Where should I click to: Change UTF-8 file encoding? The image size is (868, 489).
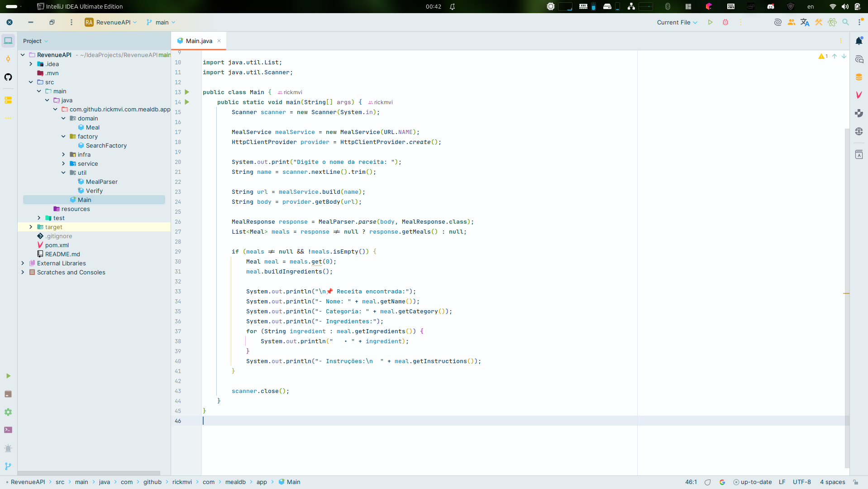(802, 482)
